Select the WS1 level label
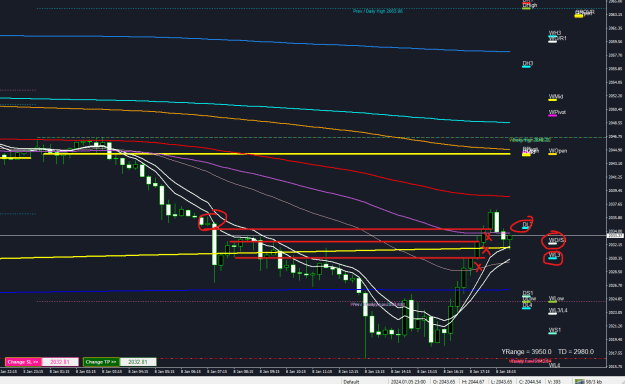The image size is (625, 384). pyautogui.click(x=554, y=331)
